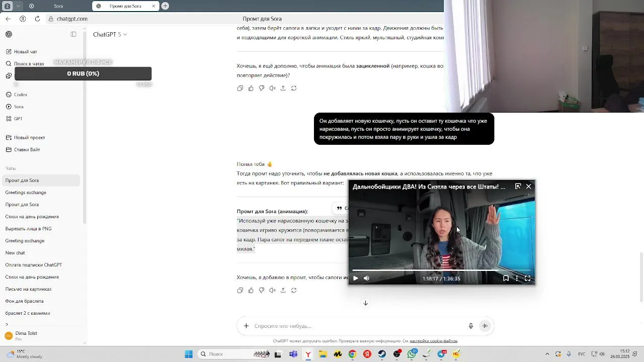Bookmark the floating video

[x=506, y=278]
